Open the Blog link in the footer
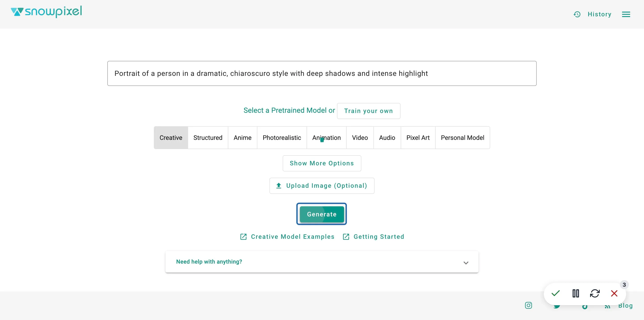This screenshot has width=644, height=320. click(x=625, y=305)
